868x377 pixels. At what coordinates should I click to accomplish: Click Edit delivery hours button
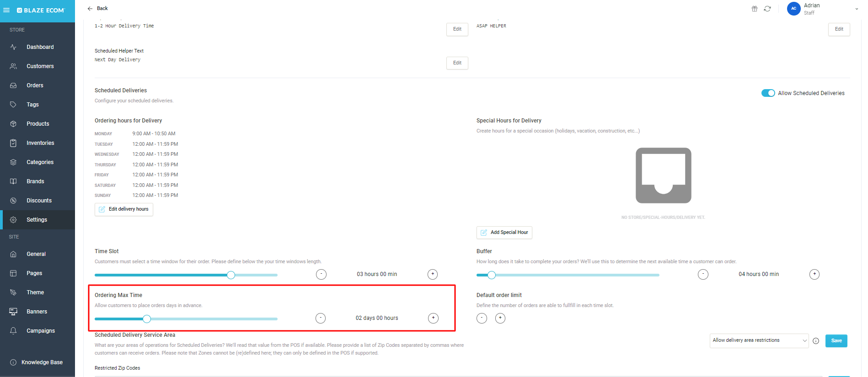[124, 209]
